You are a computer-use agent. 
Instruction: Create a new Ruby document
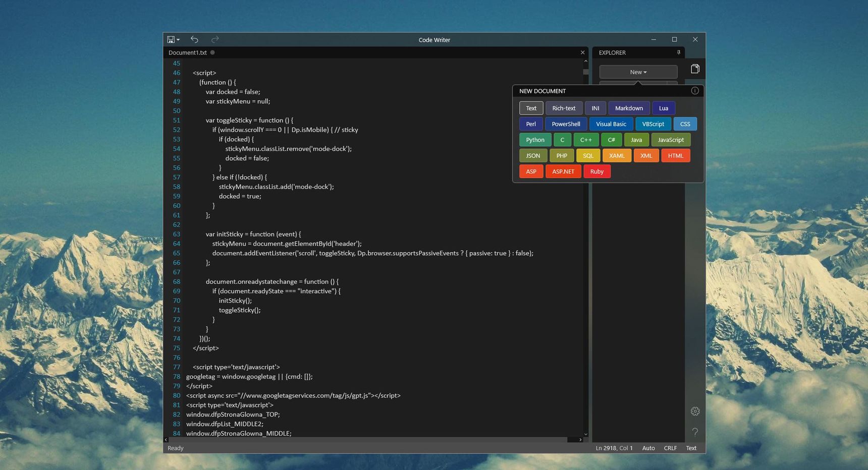click(597, 171)
